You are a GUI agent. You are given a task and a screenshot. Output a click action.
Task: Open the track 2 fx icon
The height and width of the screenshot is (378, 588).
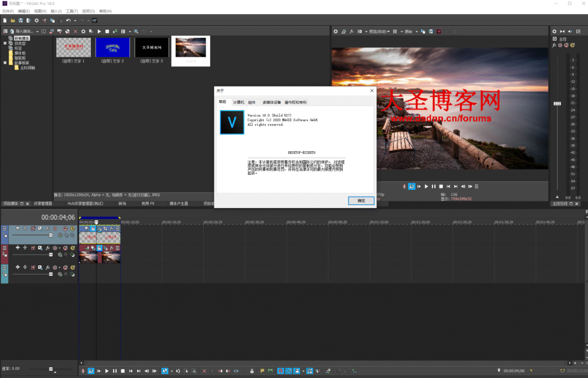[x=48, y=248]
